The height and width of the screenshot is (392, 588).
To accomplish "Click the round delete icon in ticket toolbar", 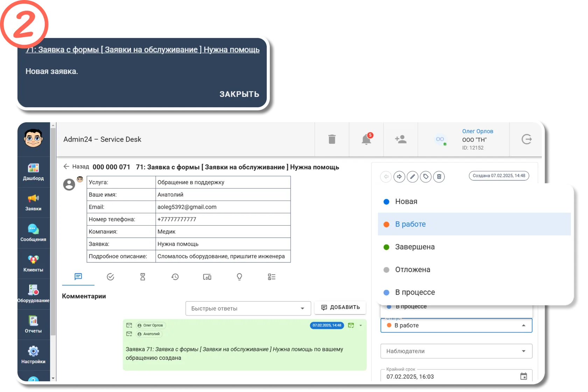I will pos(439,177).
